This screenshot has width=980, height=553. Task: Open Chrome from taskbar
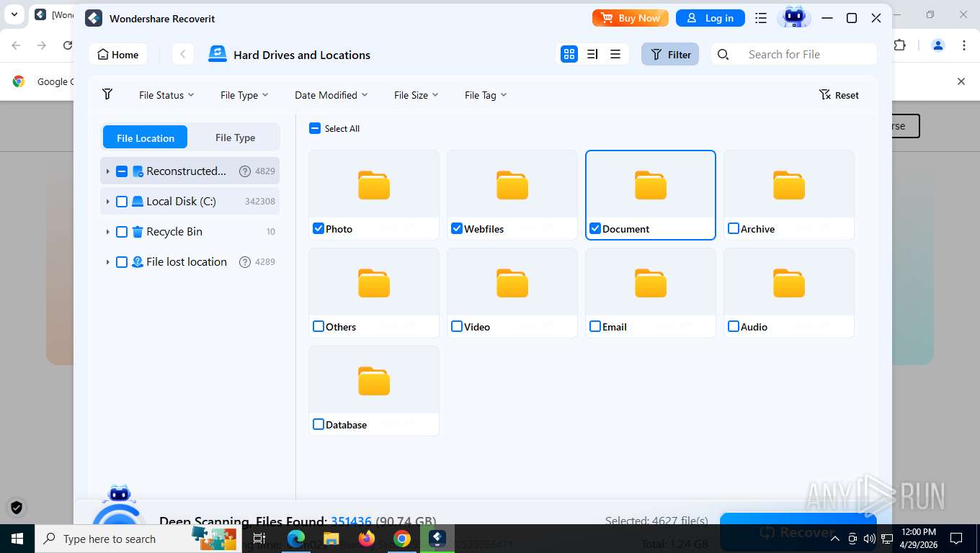tap(402, 538)
